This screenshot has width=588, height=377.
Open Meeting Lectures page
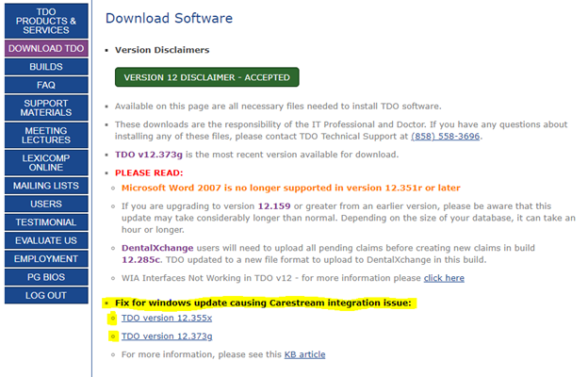point(45,136)
